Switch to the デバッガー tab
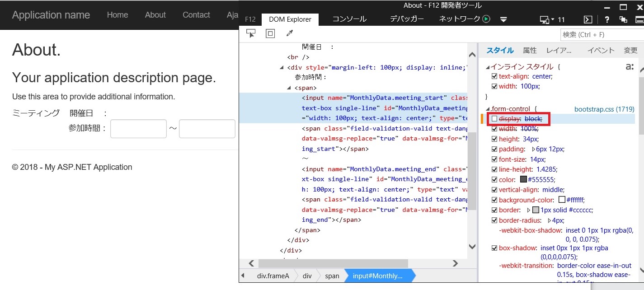644x290 pixels. click(406, 19)
